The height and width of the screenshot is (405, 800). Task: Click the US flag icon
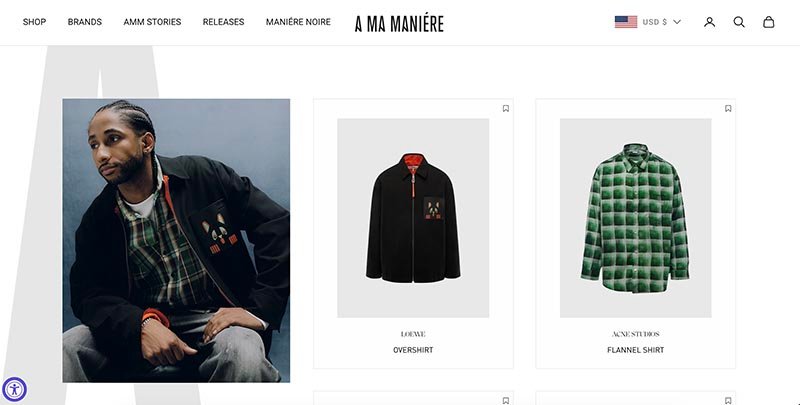(x=626, y=22)
